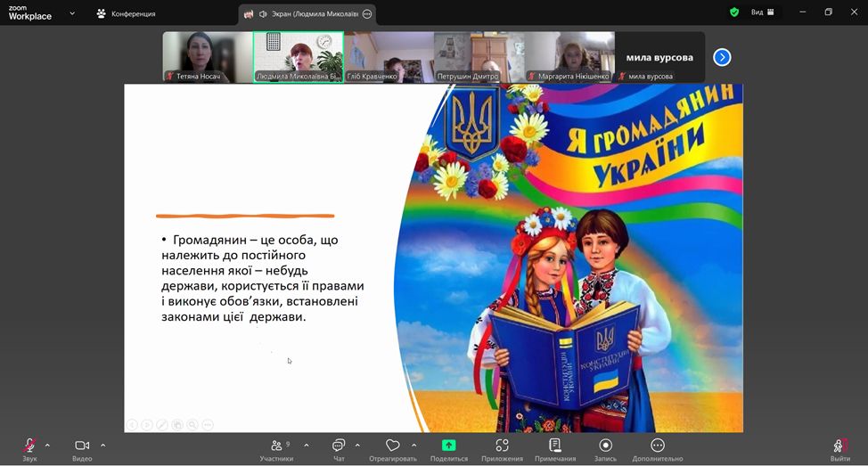Screen dimensions: 868x466
Task: Open the Chat panel
Action: [339, 448]
